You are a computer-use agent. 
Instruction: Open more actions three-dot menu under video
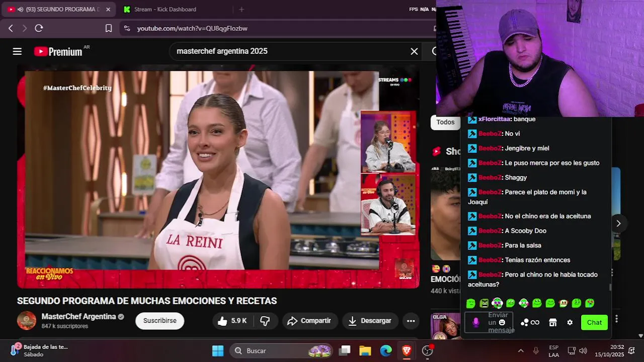[411, 321]
